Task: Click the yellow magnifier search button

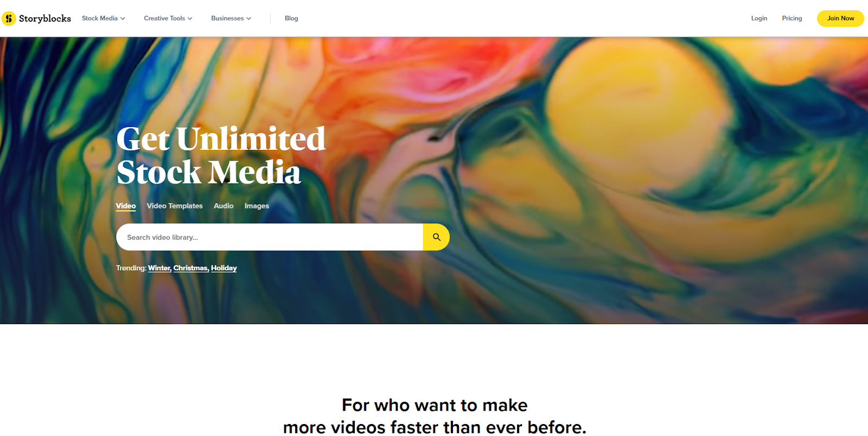Action: 436,237
